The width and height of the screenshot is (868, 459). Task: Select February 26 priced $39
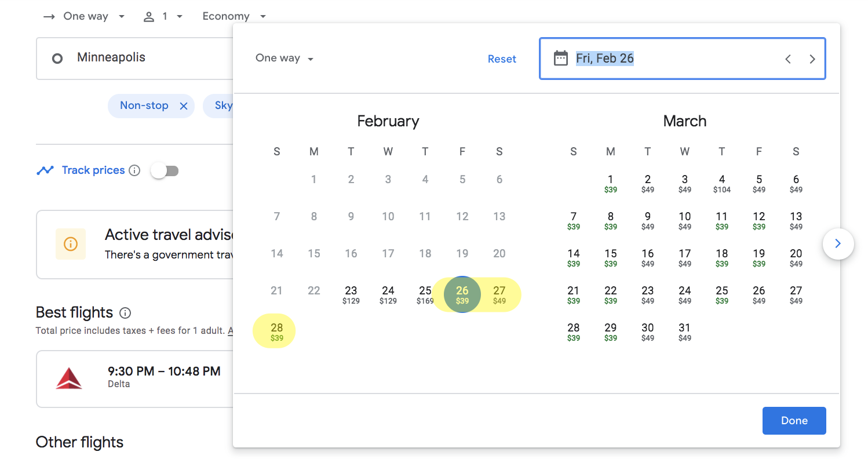point(462,294)
